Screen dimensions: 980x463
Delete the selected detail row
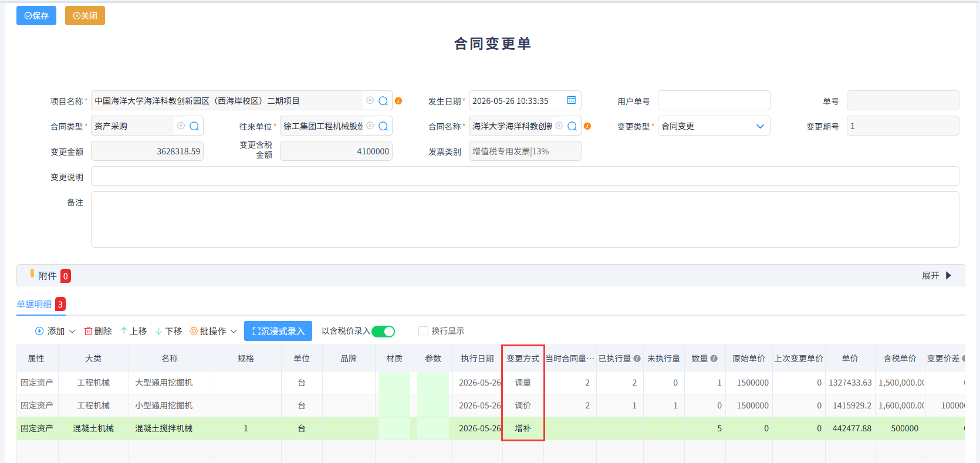[x=98, y=332]
